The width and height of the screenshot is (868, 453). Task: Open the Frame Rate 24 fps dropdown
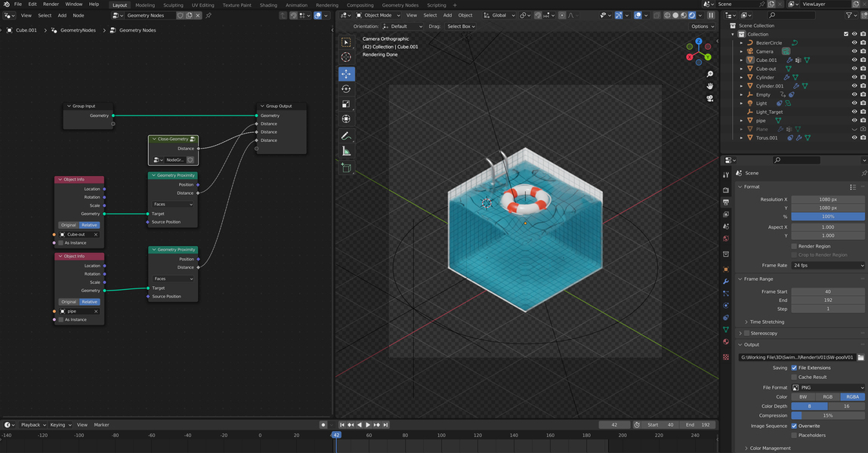(x=828, y=266)
